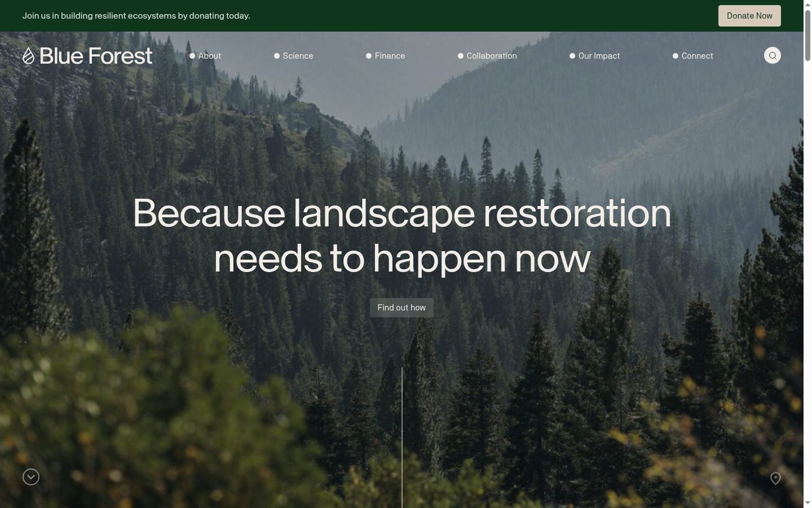
Task: Click the scroll-down chevron circle icon
Action: tap(31, 477)
